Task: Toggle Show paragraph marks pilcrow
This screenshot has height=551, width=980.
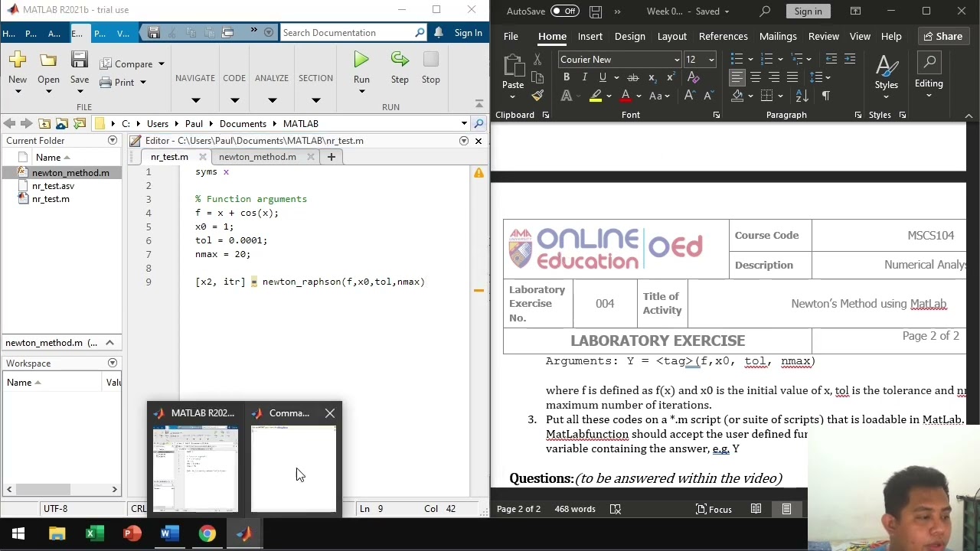Action: point(825,96)
